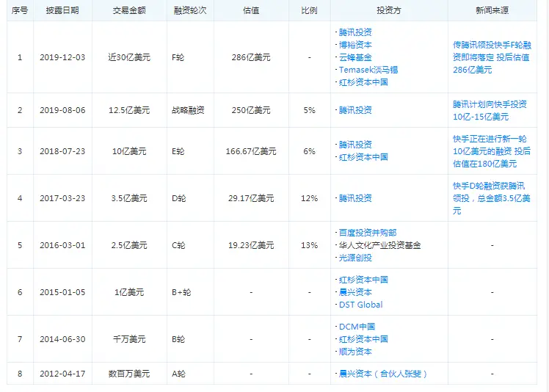Click valuation cell 286亿美元
549x392 pixels.
[x=251, y=57]
